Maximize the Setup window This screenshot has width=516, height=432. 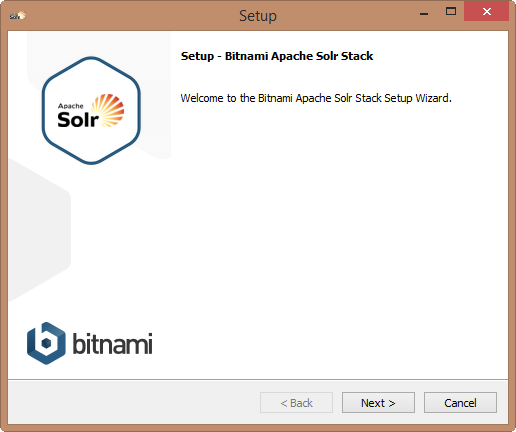(451, 11)
